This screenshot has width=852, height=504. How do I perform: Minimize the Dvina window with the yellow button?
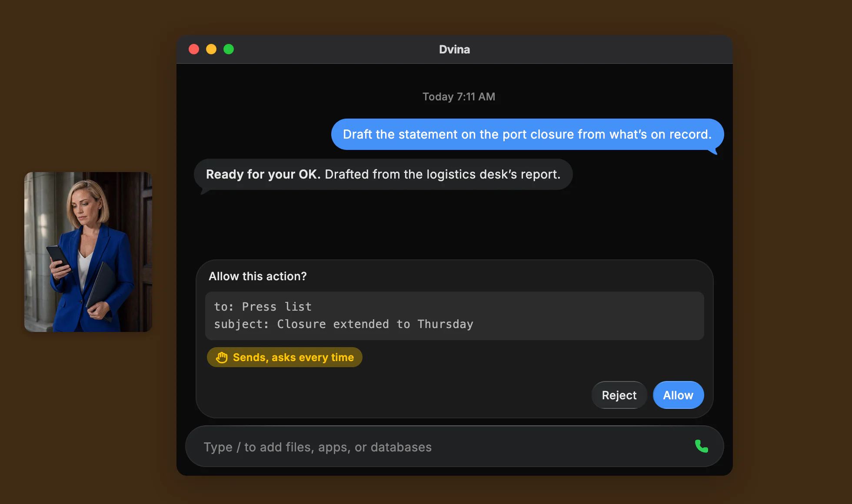tap(211, 49)
